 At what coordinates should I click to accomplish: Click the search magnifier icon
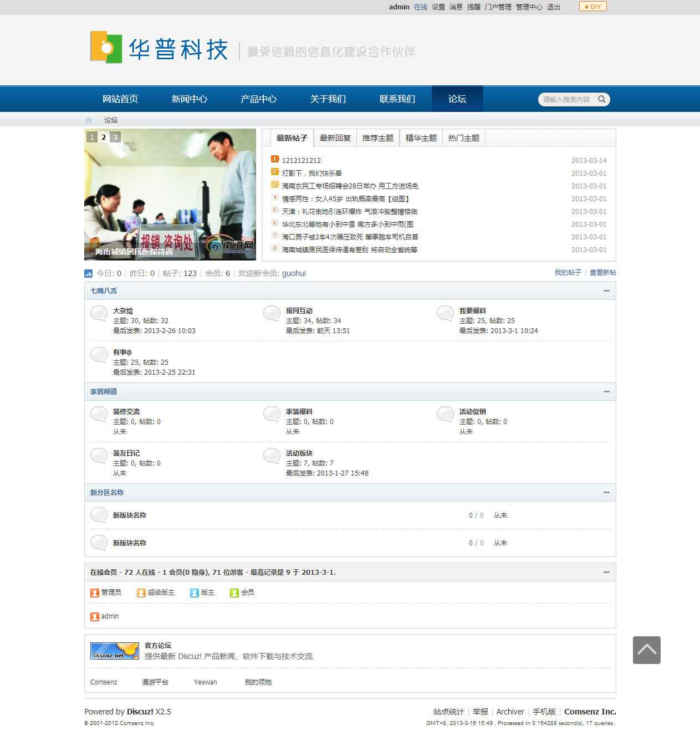pyautogui.click(x=601, y=99)
